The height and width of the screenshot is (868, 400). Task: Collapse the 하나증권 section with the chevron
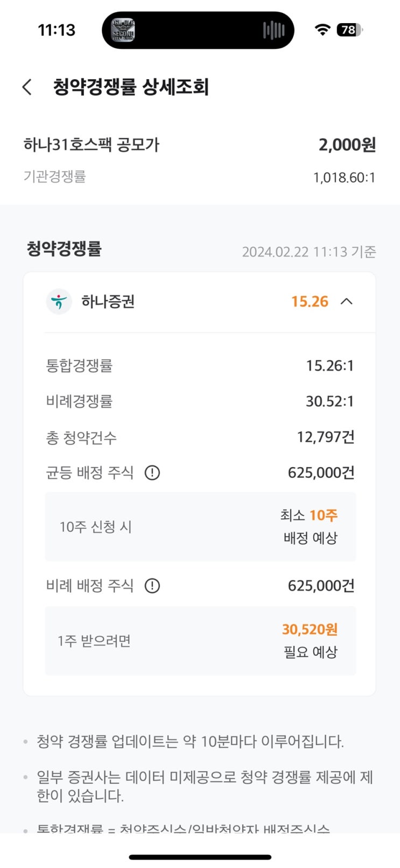(347, 301)
